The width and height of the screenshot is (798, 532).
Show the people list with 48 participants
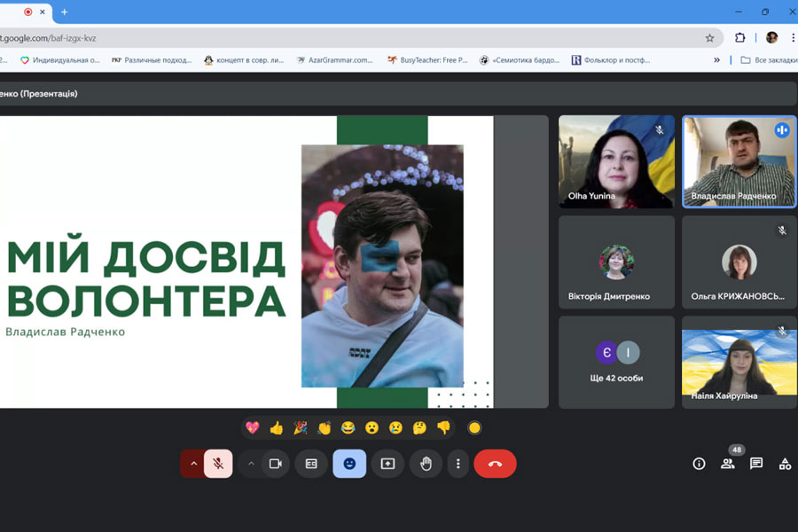coord(728,464)
